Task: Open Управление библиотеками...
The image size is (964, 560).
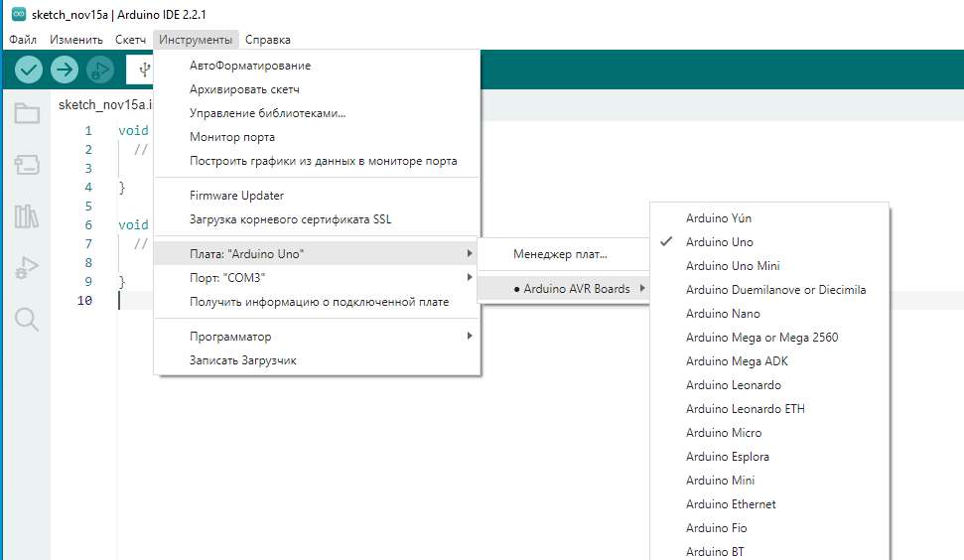Action: point(317,113)
